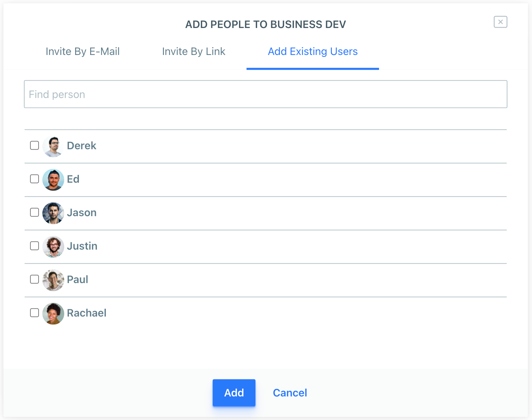532x420 pixels.
Task: Switch to Invite By E-Mail tab
Action: (x=83, y=52)
